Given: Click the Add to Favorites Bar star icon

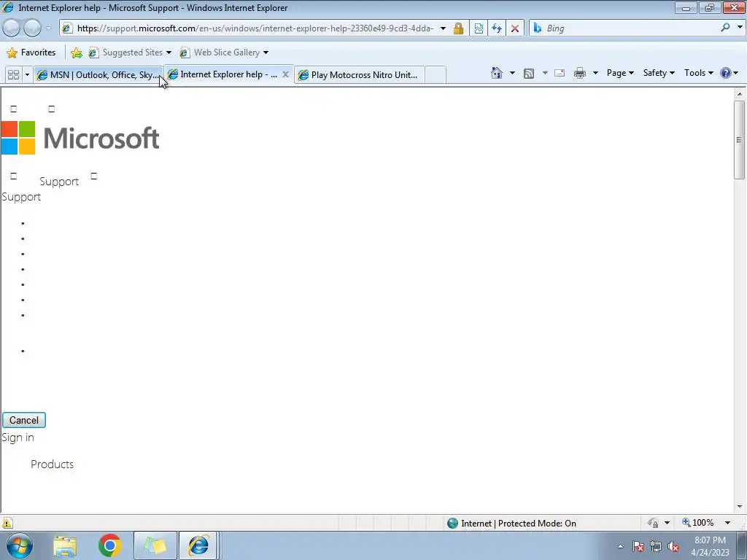Looking at the screenshot, I should [x=76, y=52].
